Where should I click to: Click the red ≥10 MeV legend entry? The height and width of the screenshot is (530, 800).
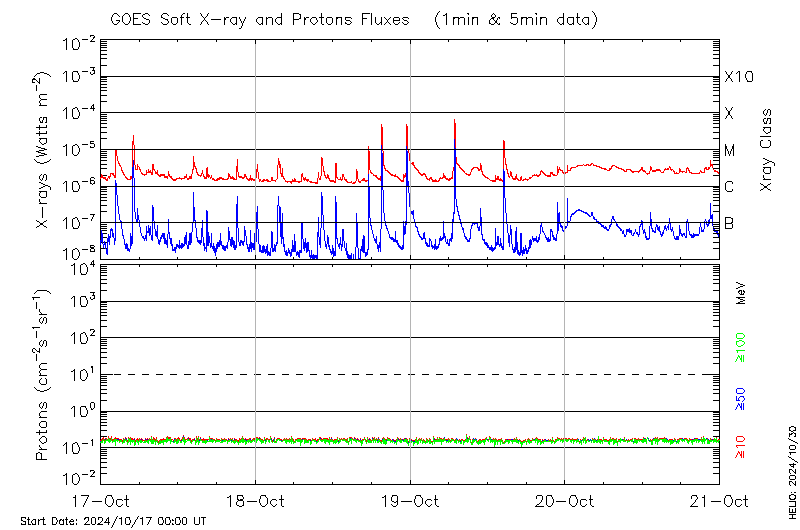[742, 447]
